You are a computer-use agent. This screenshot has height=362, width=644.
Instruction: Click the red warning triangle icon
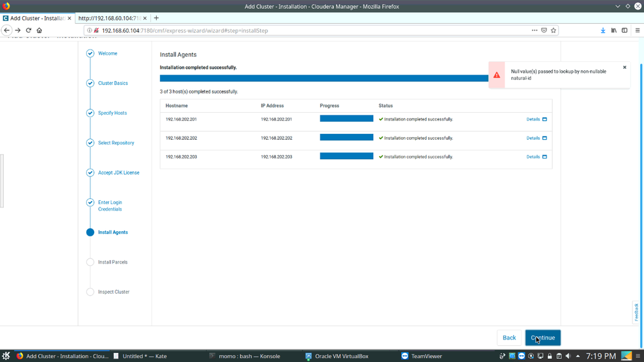pyautogui.click(x=496, y=75)
